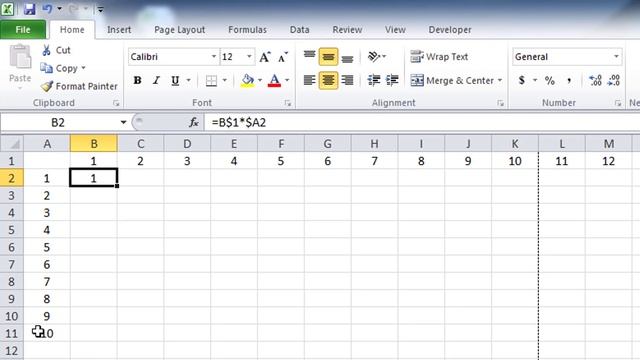Apply Percent Style icon
640x360 pixels.
tap(549, 80)
